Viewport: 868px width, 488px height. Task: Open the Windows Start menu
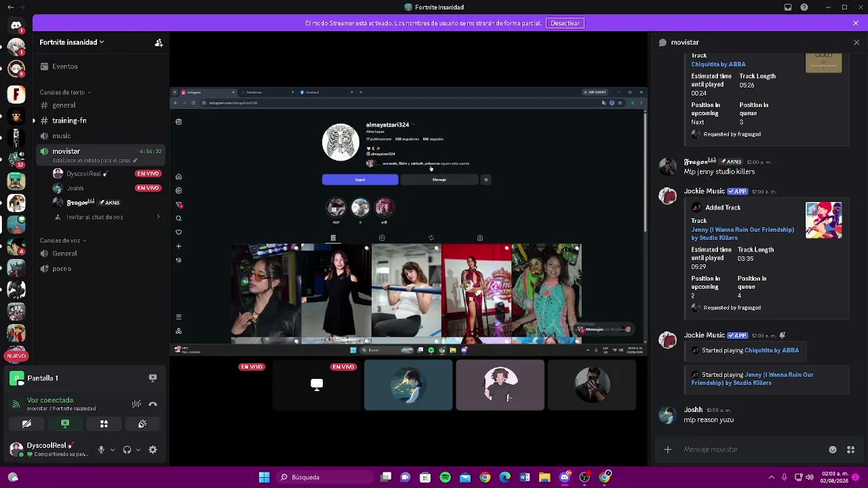click(x=264, y=477)
